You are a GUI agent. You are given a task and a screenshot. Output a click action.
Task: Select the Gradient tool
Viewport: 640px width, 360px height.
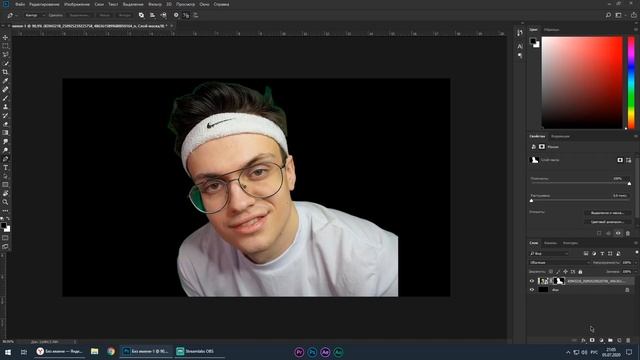pos(5,133)
